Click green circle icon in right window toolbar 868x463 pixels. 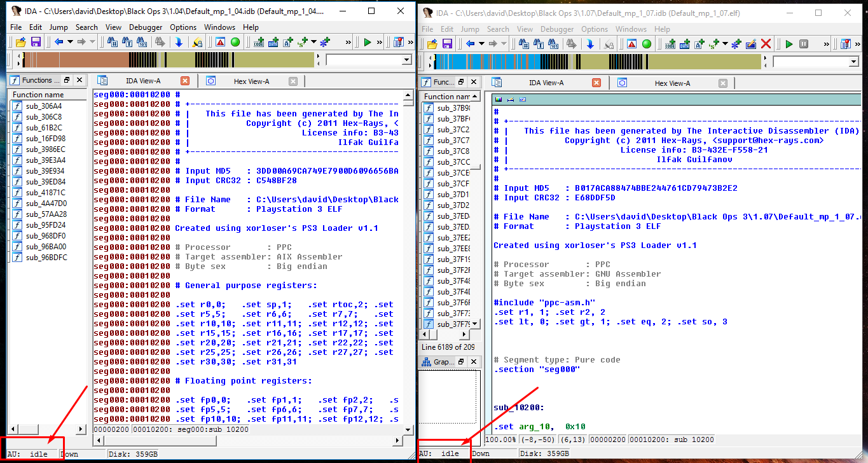[647, 44]
